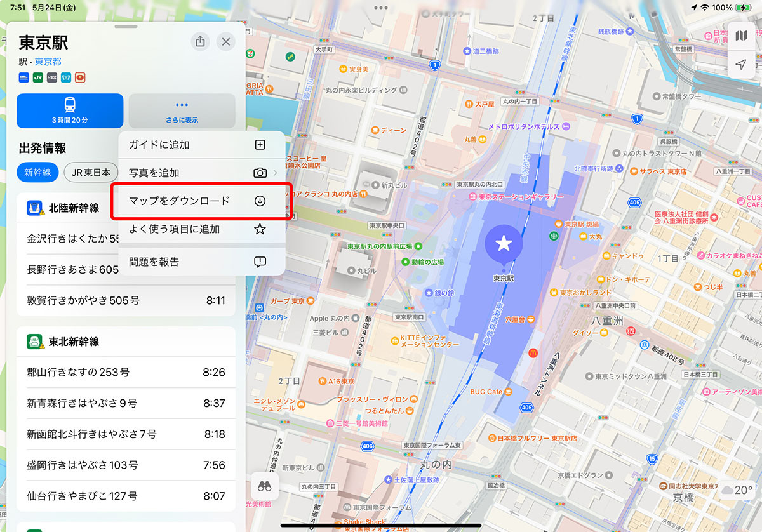This screenshot has height=532, width=762.
Task: Select the JR東日本 filter tab
Action: pyautogui.click(x=91, y=172)
